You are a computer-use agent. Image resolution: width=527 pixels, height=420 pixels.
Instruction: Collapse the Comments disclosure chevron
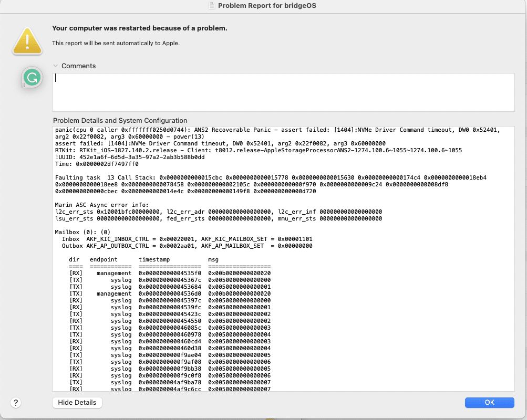pyautogui.click(x=56, y=66)
